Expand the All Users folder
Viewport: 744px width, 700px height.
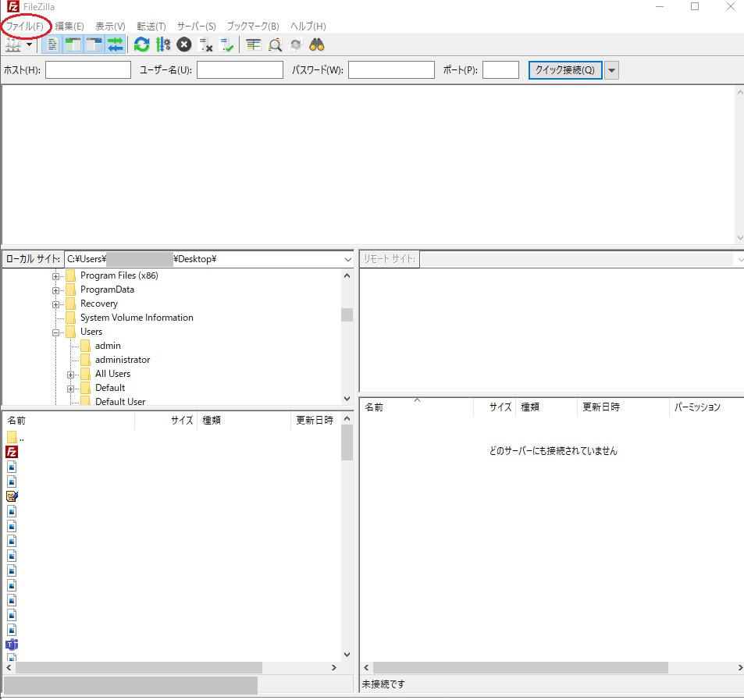click(x=70, y=375)
